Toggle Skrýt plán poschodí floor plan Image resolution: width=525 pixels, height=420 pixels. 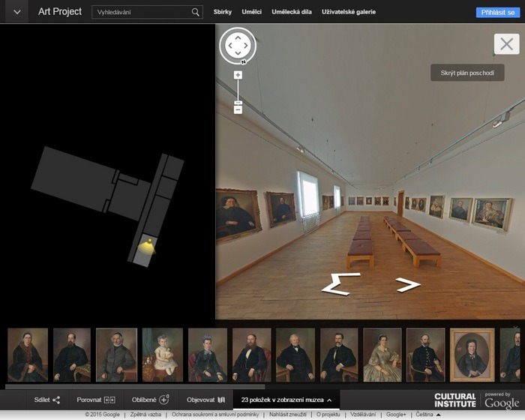tap(467, 73)
